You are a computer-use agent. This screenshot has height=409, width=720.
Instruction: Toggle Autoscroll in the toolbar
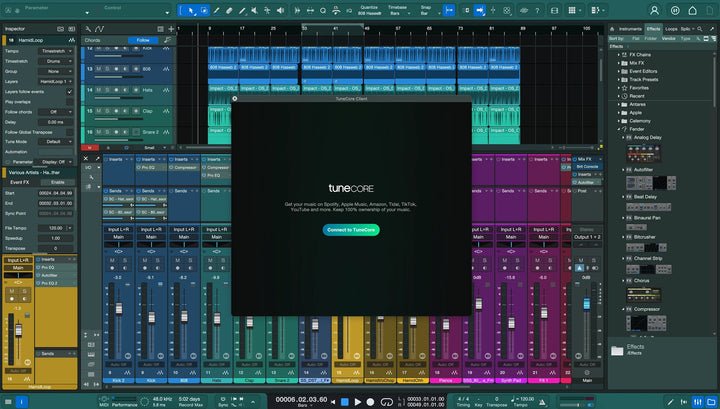click(x=479, y=10)
